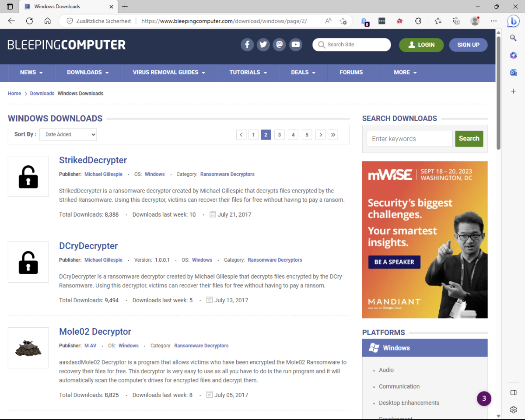The width and height of the screenshot is (525, 420).
Task: Expand the DEALS menu
Action: pyautogui.click(x=304, y=73)
